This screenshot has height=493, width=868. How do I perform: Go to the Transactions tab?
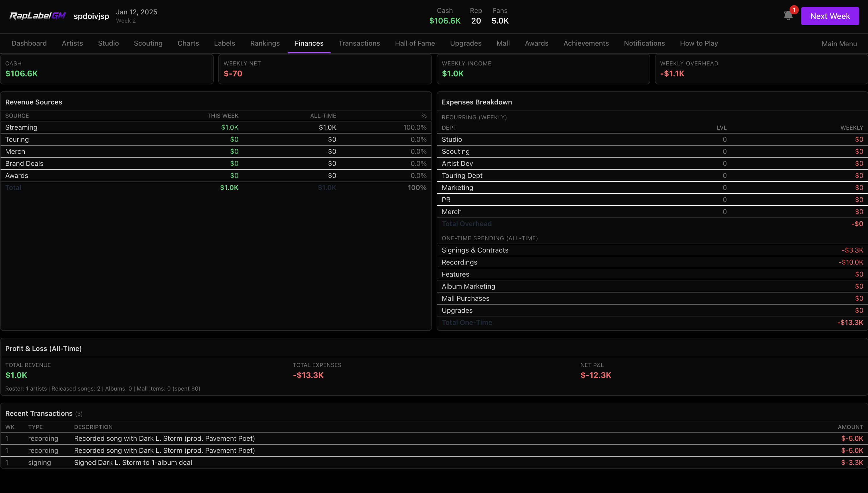359,43
